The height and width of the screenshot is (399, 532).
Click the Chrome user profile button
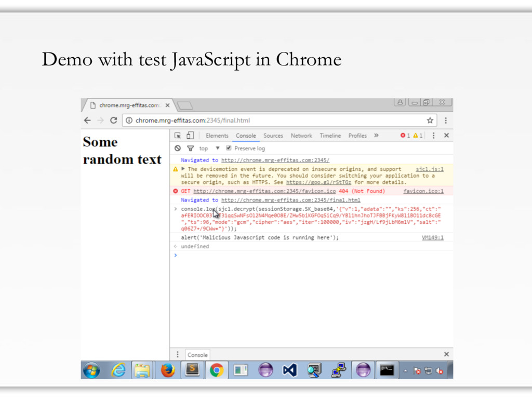click(400, 102)
